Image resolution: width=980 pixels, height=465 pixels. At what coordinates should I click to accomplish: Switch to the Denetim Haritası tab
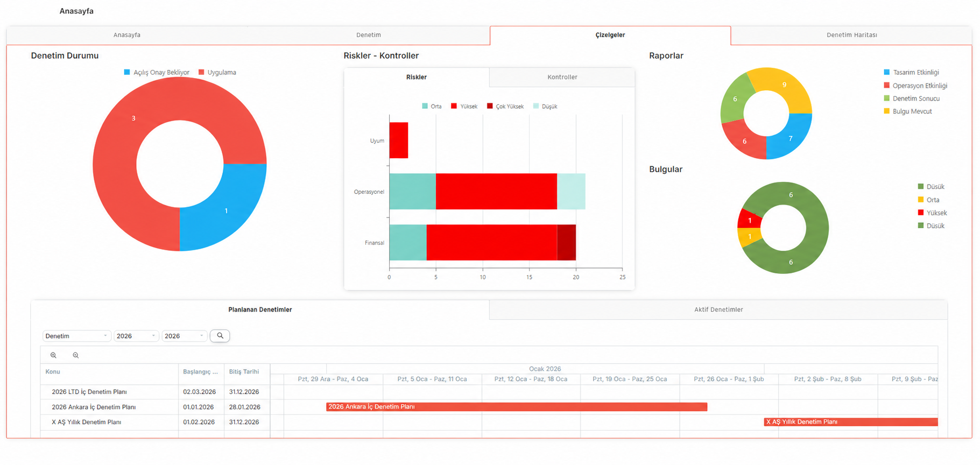(851, 35)
